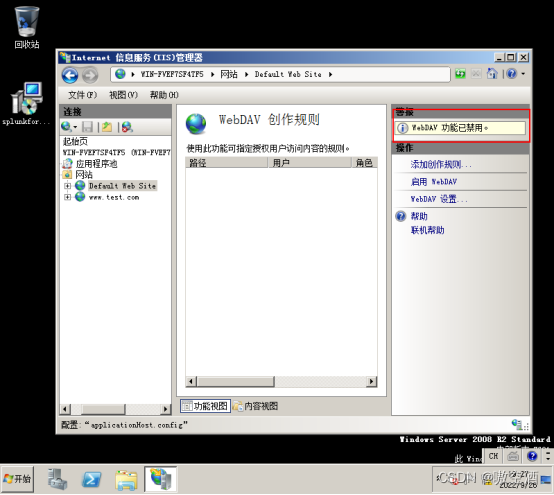Expand the www.test.com tree node
Image resolution: width=554 pixels, height=495 pixels.
point(67,197)
